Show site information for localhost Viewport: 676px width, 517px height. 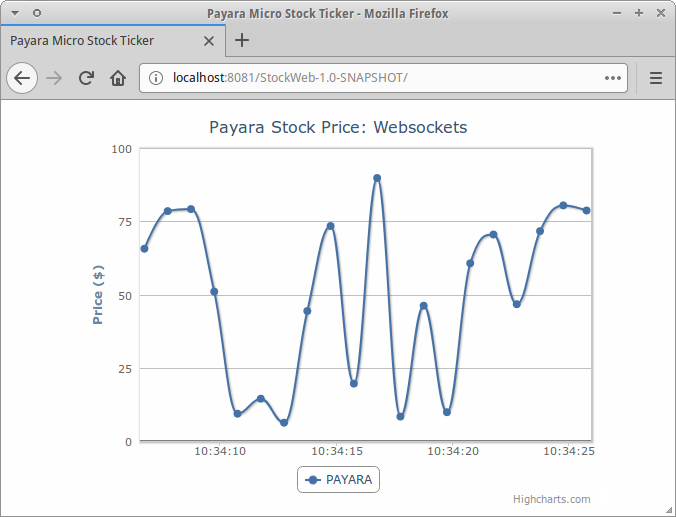tap(156, 78)
